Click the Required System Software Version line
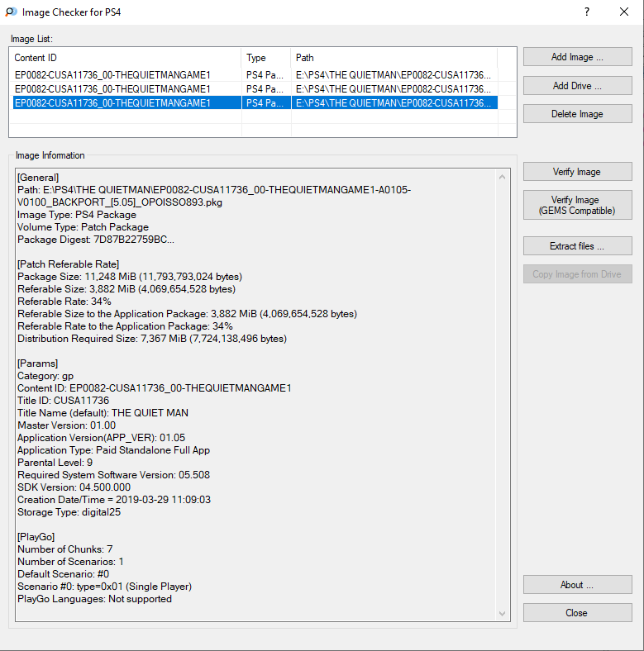This screenshot has width=644, height=651. (113, 475)
